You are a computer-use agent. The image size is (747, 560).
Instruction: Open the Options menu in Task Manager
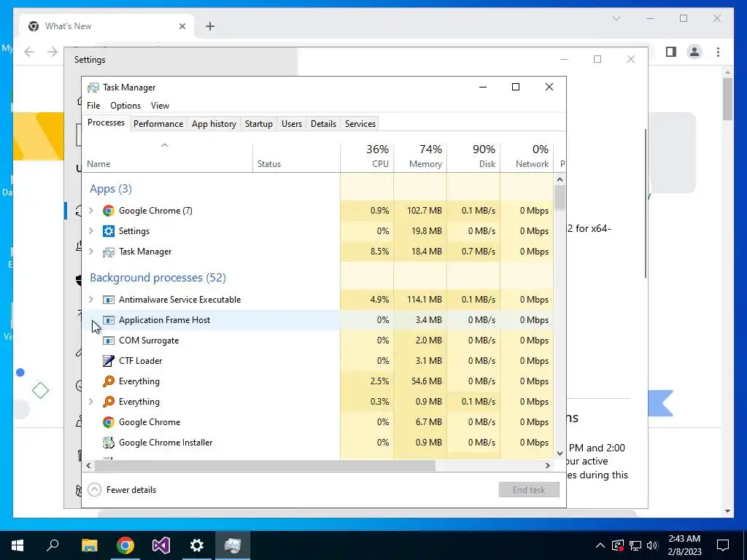(x=125, y=106)
